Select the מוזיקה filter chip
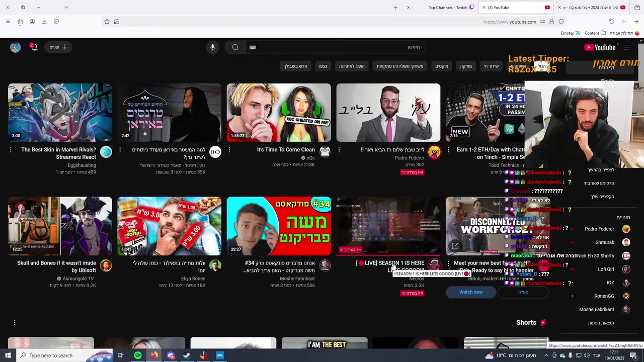 pyautogui.click(x=466, y=66)
